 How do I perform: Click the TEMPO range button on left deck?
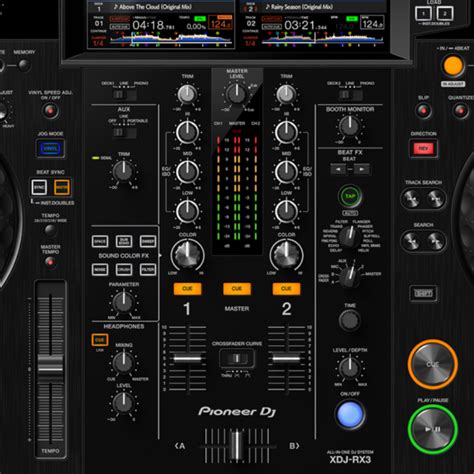50,230
